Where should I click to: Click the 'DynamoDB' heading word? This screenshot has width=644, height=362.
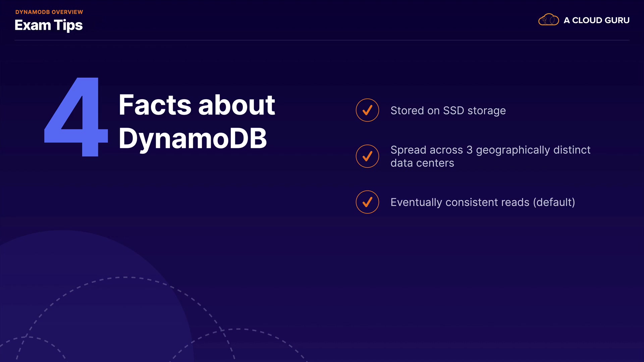193,138
